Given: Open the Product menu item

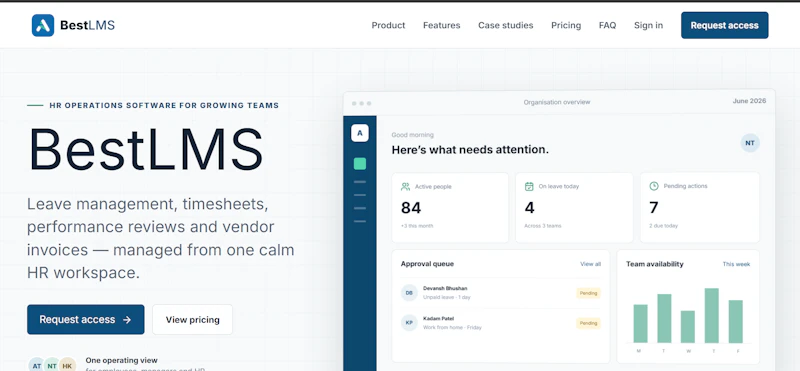Looking at the screenshot, I should point(388,25).
